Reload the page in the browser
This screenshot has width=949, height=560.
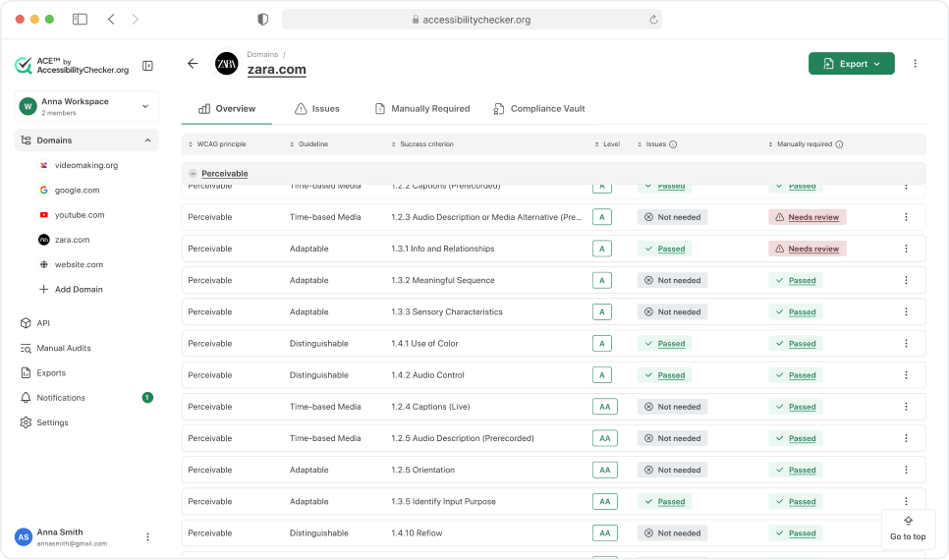[x=653, y=20]
